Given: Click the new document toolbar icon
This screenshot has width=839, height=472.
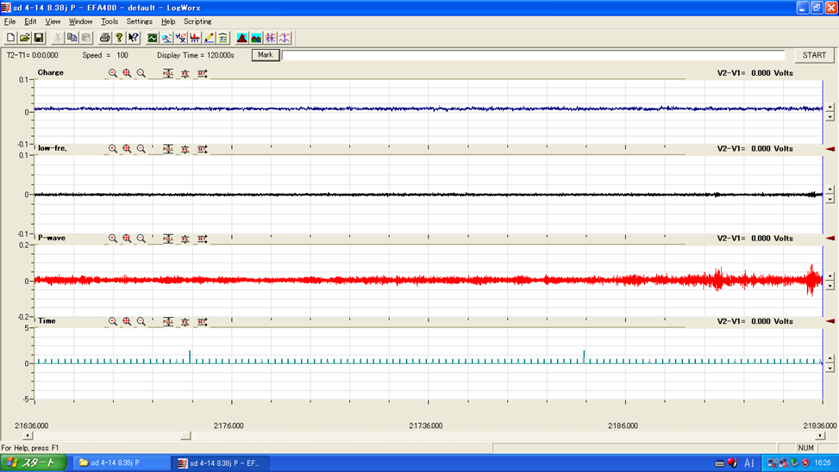Looking at the screenshot, I should tap(11, 38).
